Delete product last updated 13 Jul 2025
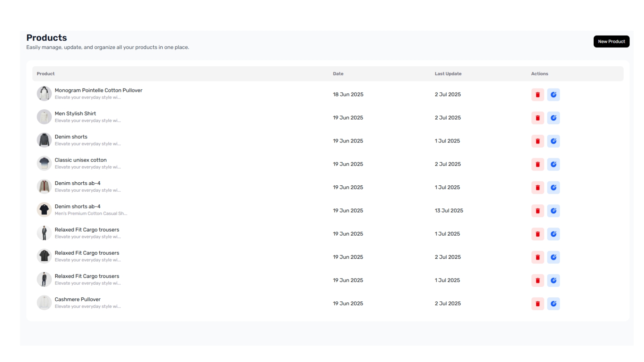The image size is (644, 362). coord(537,211)
